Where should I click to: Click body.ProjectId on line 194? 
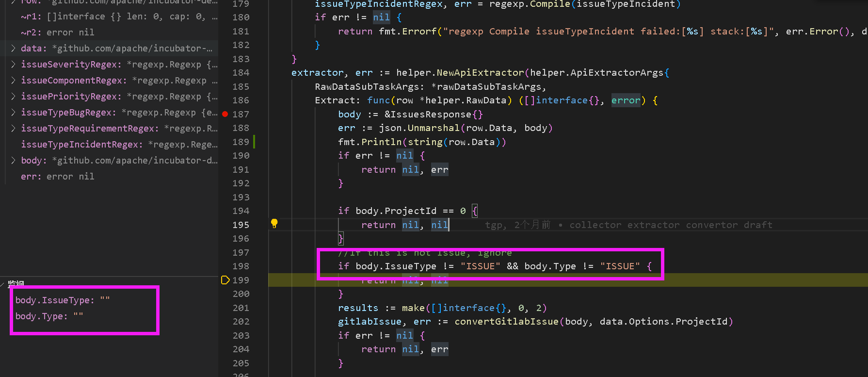[x=396, y=211]
